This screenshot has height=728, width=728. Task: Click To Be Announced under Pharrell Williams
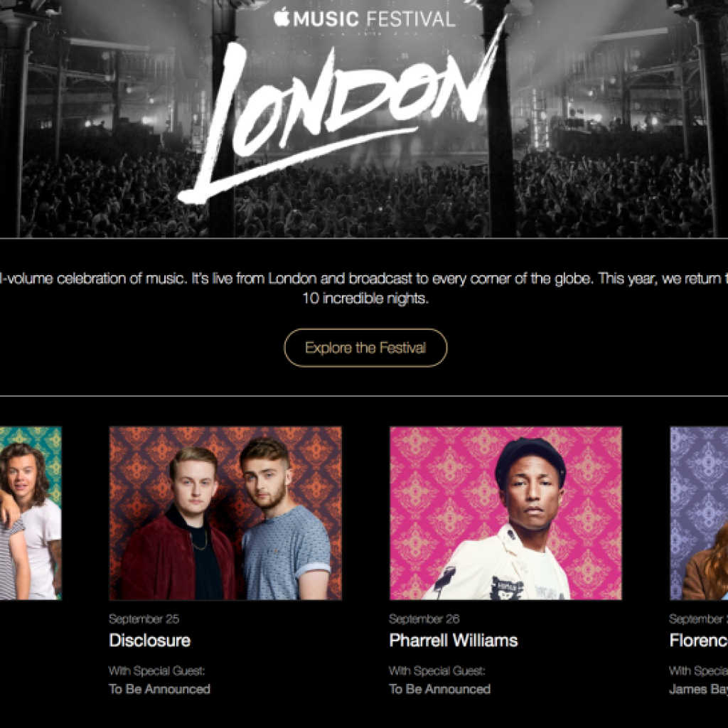(439, 689)
